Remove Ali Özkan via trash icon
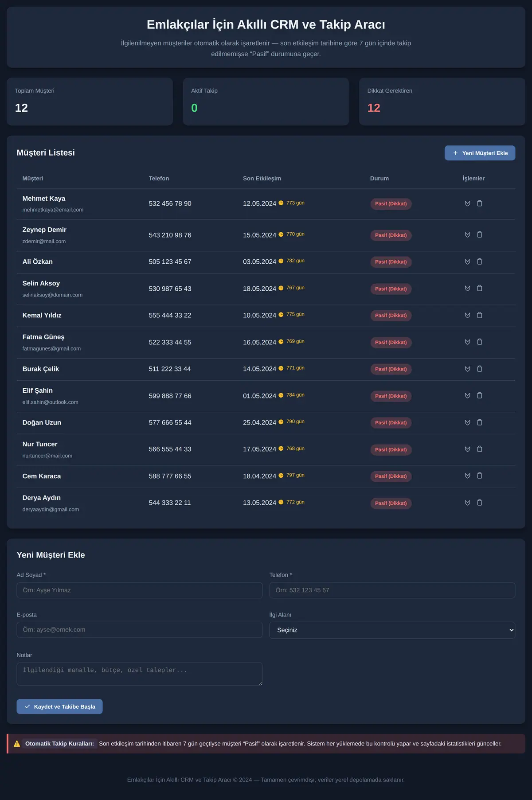This screenshot has width=532, height=800. point(480,261)
